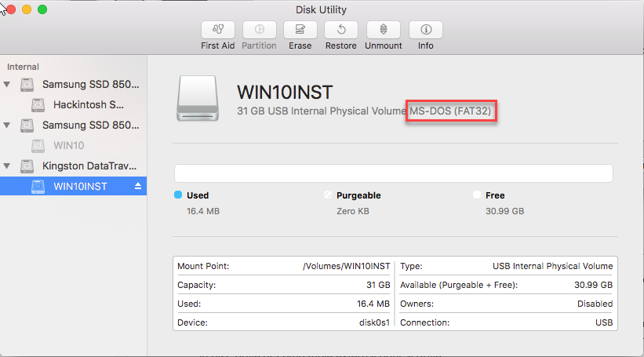Viewport: 644px width, 357px height.
Task: Click the disk usage bar
Action: [393, 173]
